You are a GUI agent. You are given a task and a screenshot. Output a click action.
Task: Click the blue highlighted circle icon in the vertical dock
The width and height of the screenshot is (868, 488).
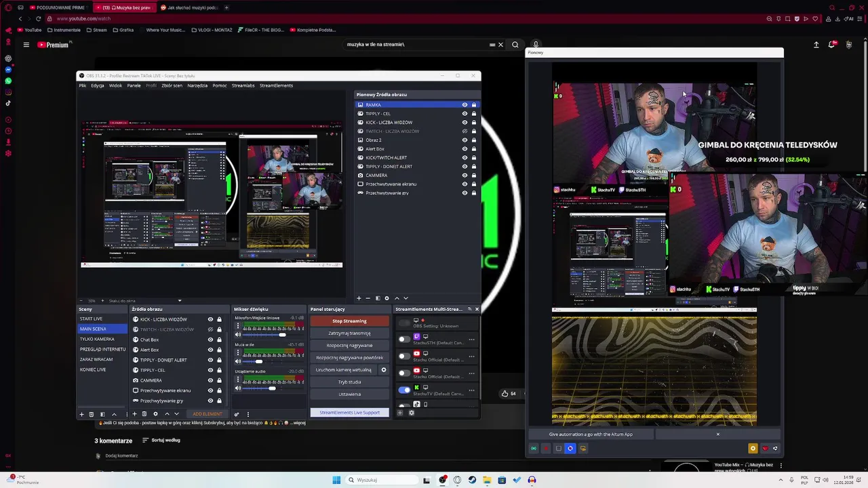(x=570, y=448)
